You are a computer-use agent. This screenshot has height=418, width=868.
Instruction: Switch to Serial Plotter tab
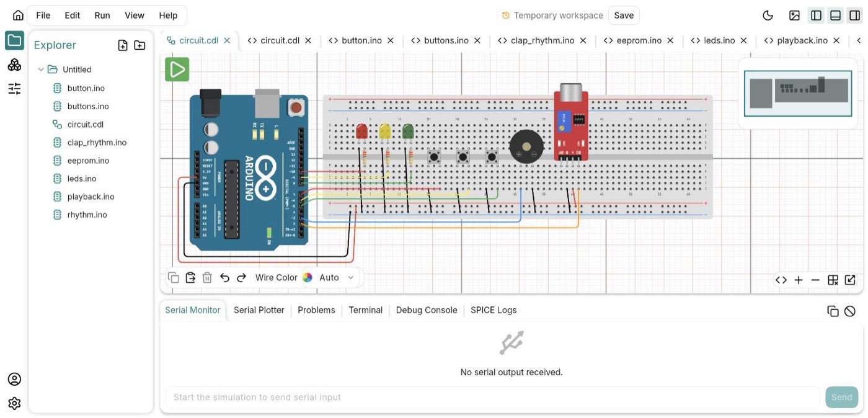pos(259,310)
